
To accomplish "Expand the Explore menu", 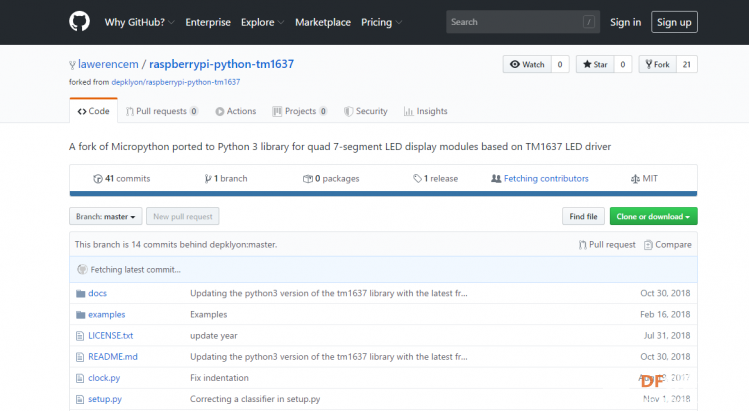I will click(262, 22).
